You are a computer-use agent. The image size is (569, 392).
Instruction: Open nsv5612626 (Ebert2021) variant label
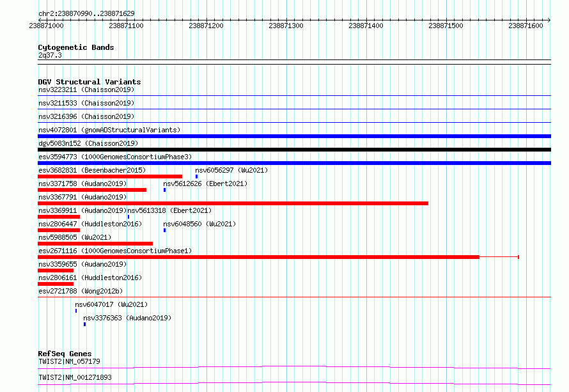point(205,184)
